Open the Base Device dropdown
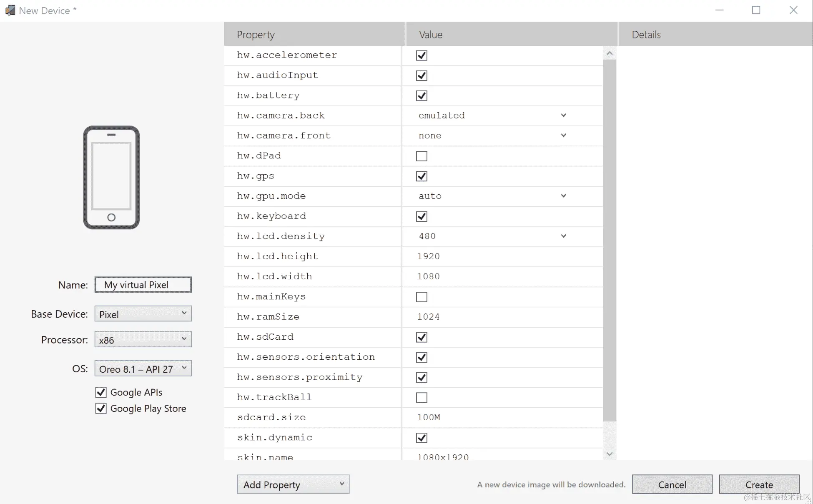This screenshot has height=504, width=813. coord(143,314)
